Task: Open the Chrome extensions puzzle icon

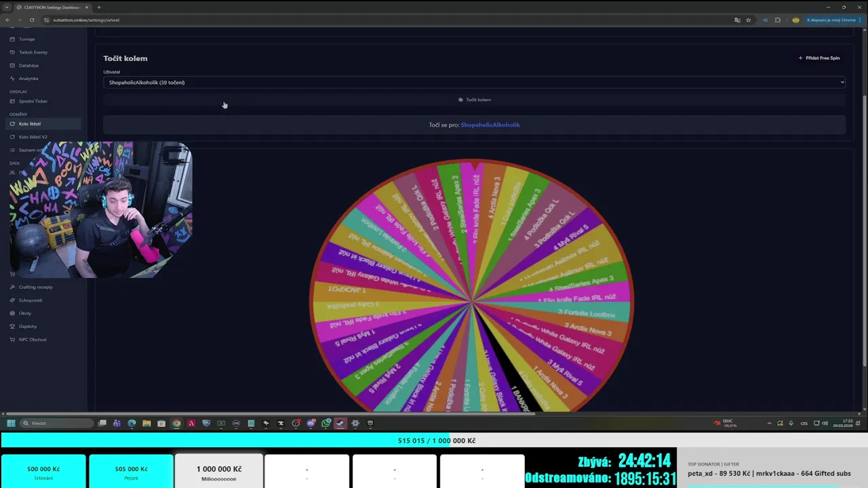Action: tap(778, 20)
